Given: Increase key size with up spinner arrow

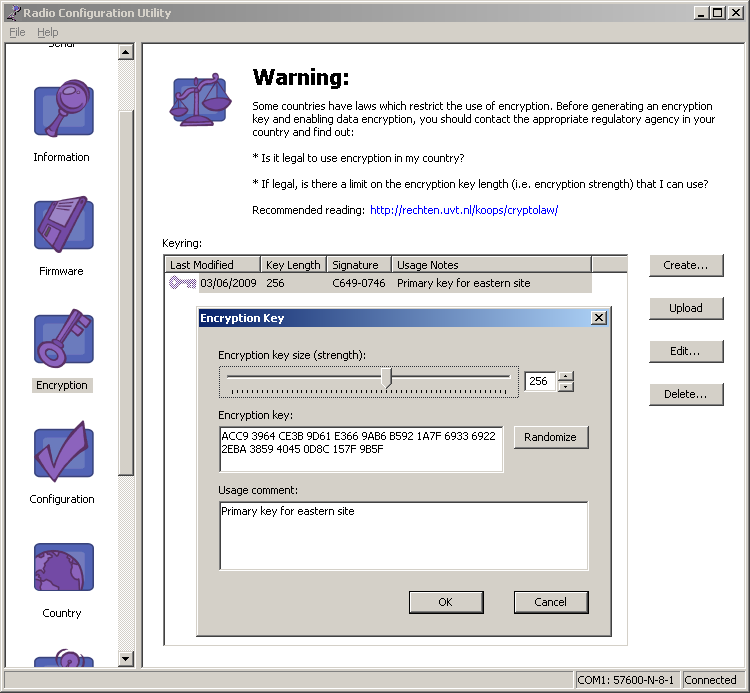Looking at the screenshot, I should tap(566, 376).
